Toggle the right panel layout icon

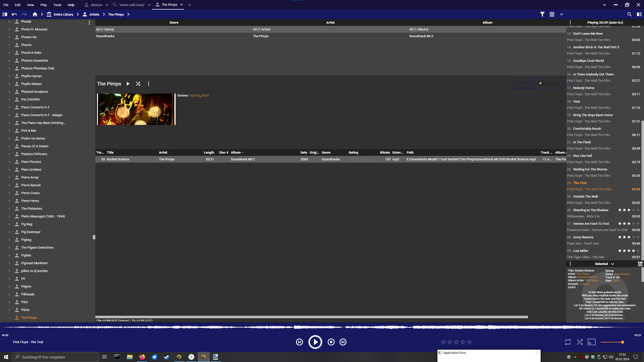point(639,15)
